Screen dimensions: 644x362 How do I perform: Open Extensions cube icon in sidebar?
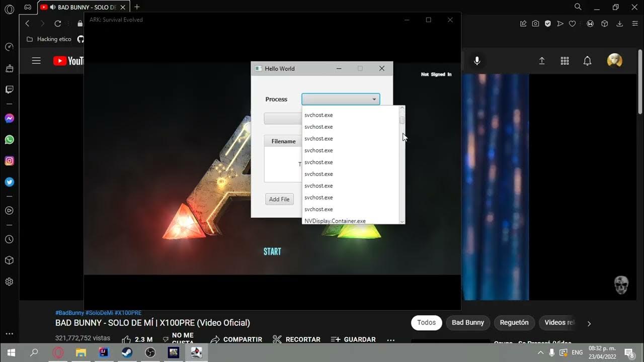click(9, 260)
